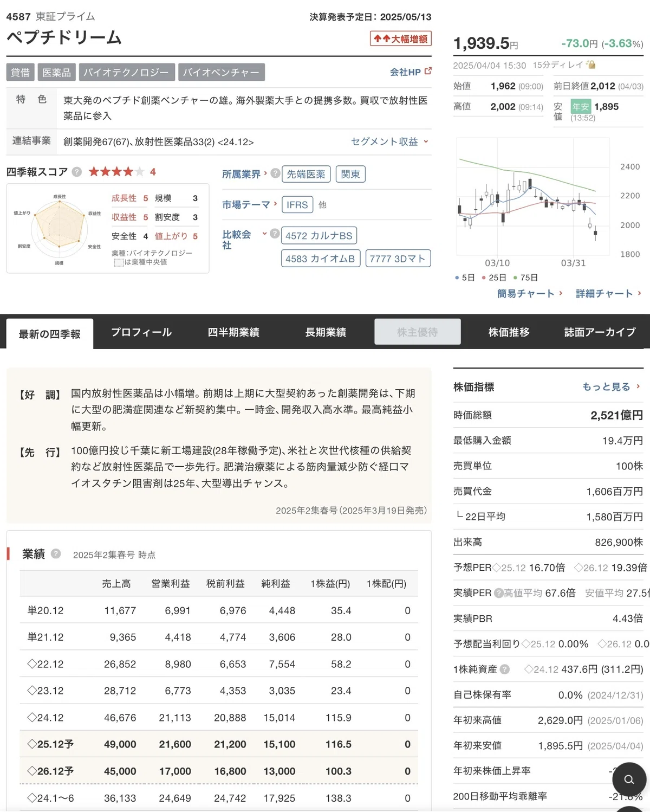Open the floating search magnifier button
Image resolution: width=650 pixels, height=812 pixels.
pyautogui.click(x=629, y=779)
